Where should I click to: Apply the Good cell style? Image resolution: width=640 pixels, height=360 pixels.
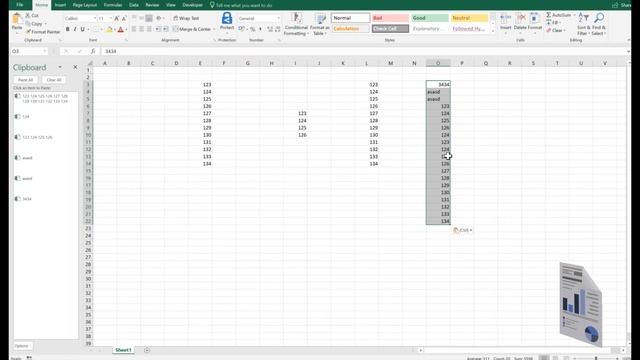tap(430, 18)
